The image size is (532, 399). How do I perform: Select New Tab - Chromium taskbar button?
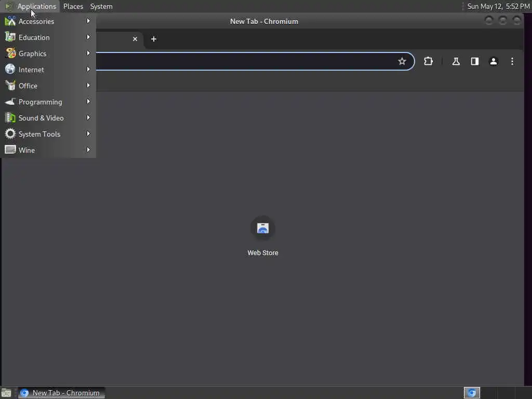tap(61, 393)
